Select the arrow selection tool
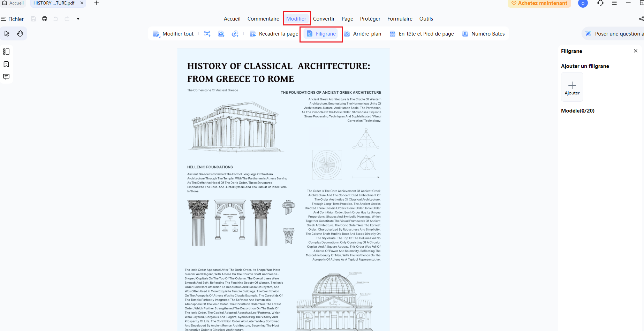644x331 pixels. tap(7, 33)
